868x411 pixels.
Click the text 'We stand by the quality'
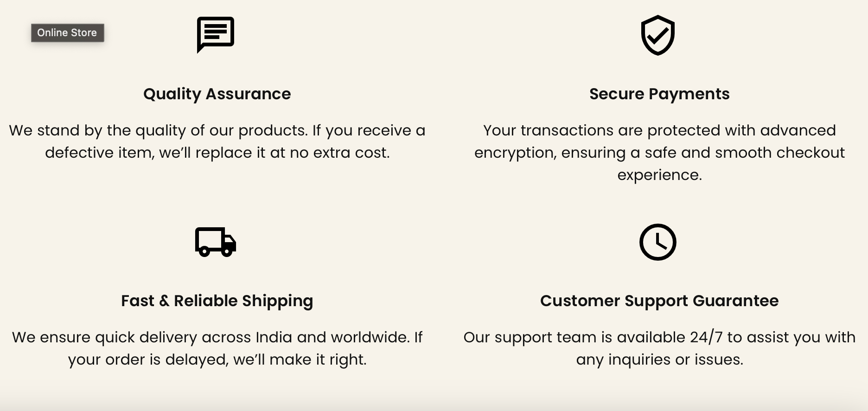(x=97, y=130)
